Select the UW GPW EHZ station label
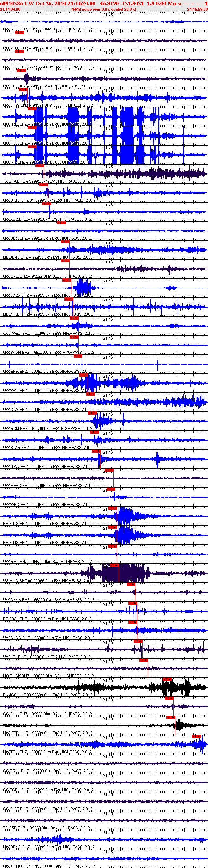 pos(48,467)
